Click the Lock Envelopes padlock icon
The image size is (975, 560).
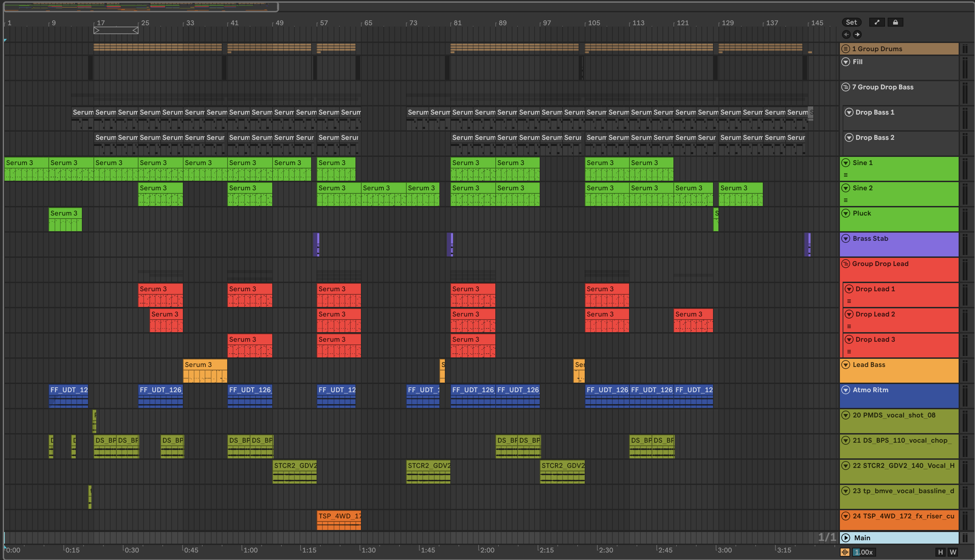895,22
